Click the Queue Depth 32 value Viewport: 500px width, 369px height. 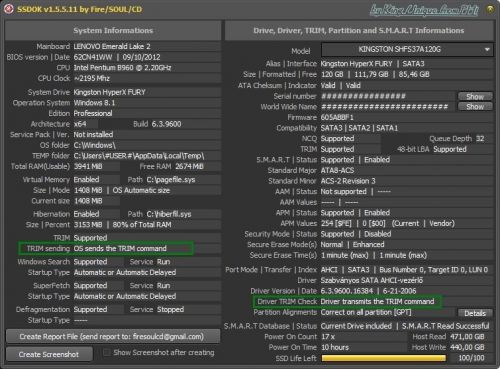[x=480, y=139]
